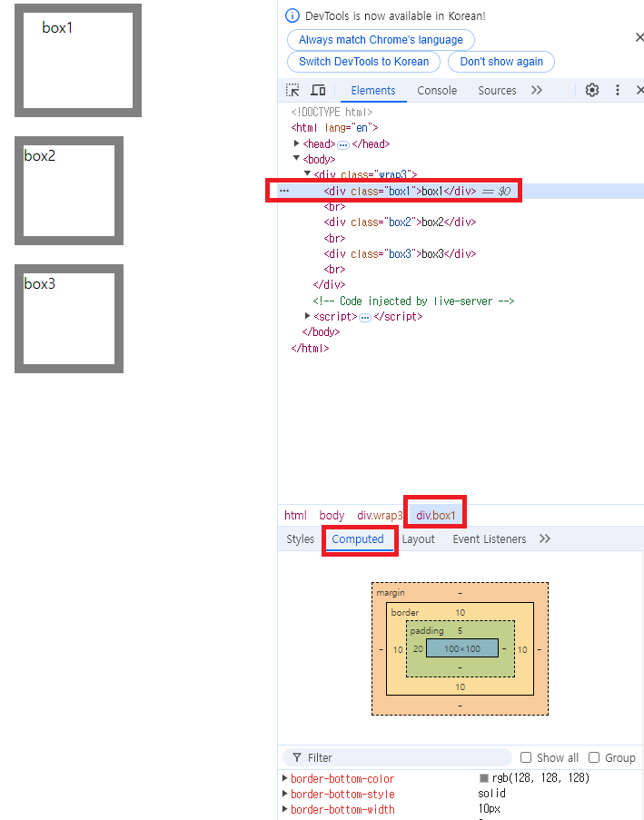
Task: Open the ellipsis actions on the box1 row
Action: 284,191
